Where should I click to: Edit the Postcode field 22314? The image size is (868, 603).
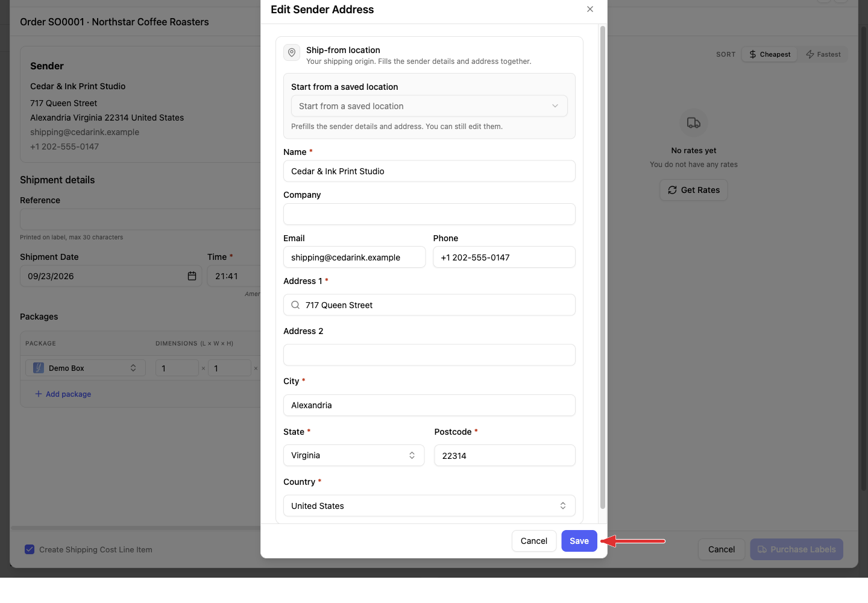505,456
